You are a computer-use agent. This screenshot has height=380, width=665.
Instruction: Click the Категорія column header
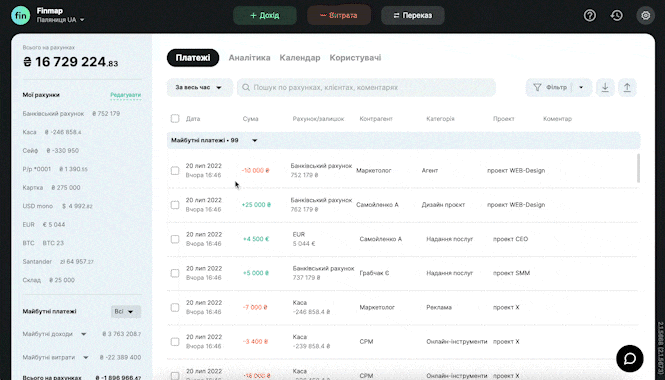(440, 119)
